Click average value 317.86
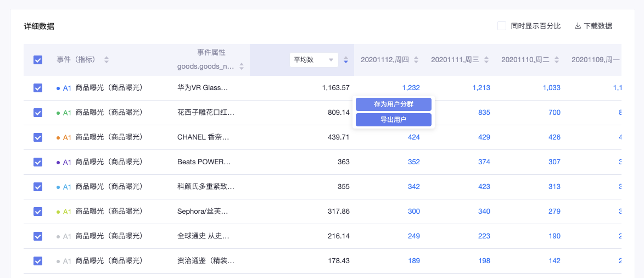 click(x=339, y=211)
